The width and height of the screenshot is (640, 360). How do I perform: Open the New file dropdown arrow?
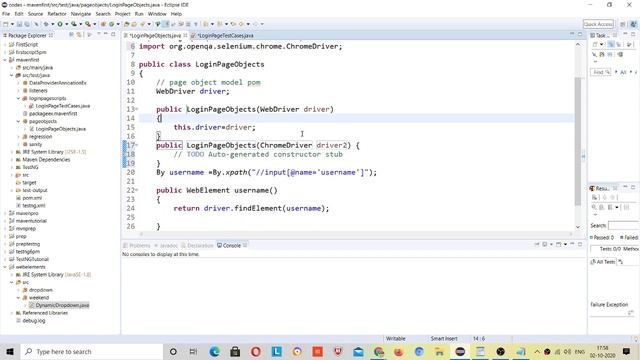pyautogui.click(x=12, y=24)
